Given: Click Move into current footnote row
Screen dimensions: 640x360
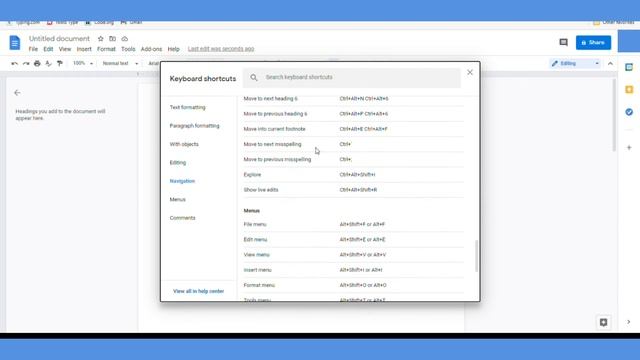Looking at the screenshot, I should pyautogui.click(x=353, y=129).
